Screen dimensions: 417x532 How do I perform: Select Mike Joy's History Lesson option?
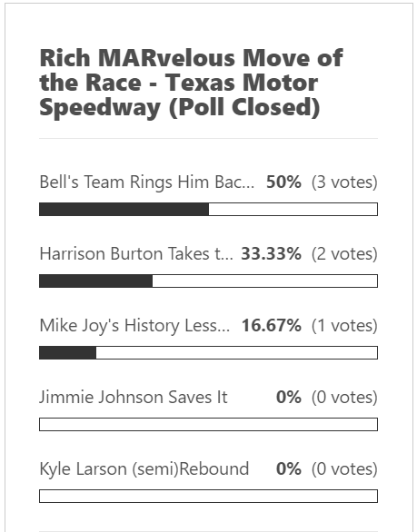point(134,326)
